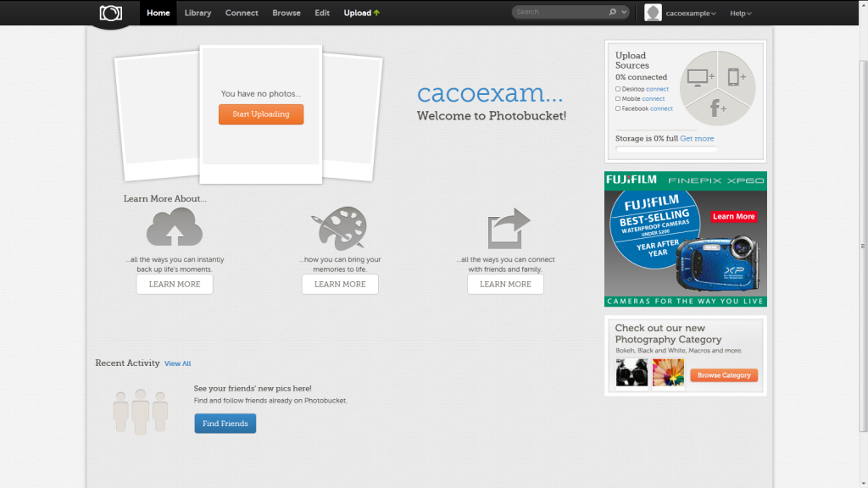868x488 pixels.
Task: Click the magnifying glass search icon
Action: pyautogui.click(x=612, y=13)
